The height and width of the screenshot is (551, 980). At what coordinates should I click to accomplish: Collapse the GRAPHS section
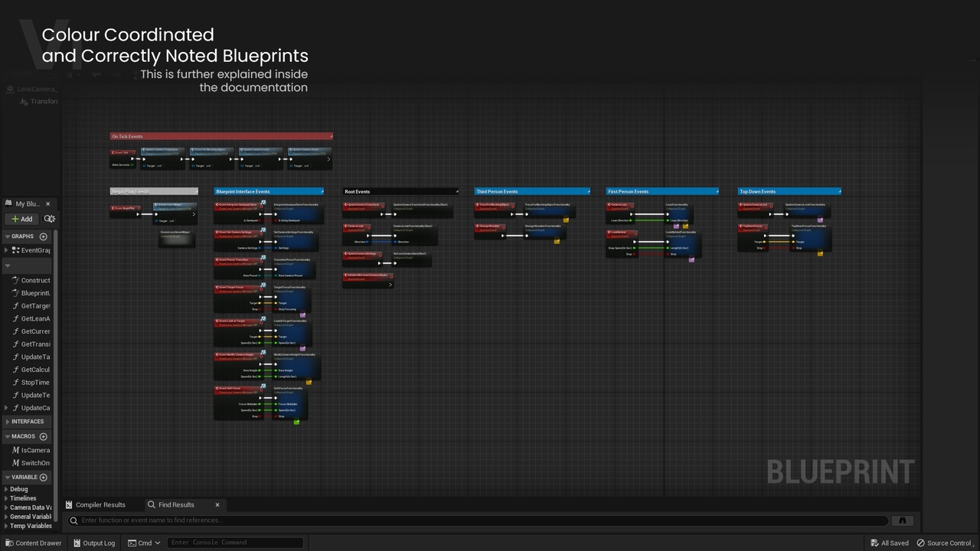[x=7, y=236]
